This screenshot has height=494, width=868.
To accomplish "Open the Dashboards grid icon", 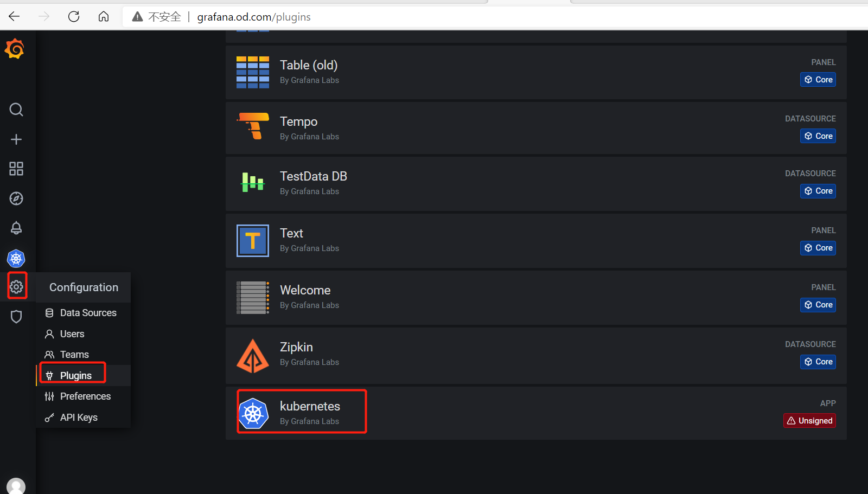I will 16,169.
